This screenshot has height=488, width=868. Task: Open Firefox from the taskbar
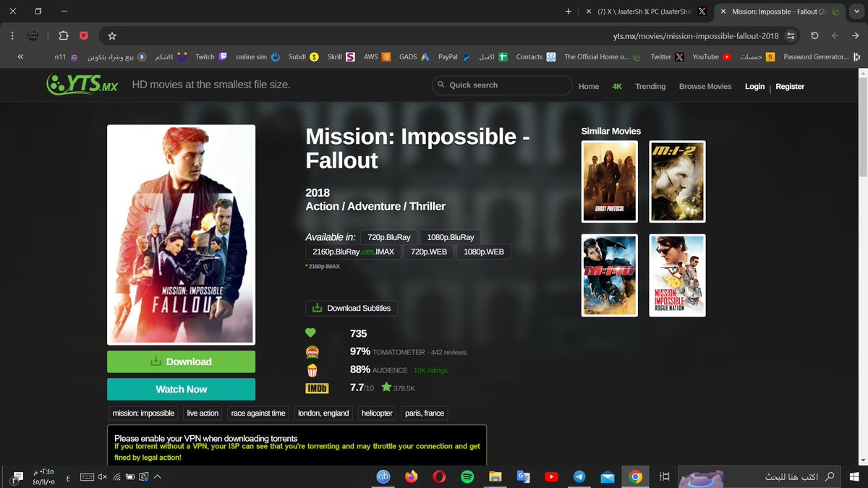412,476
